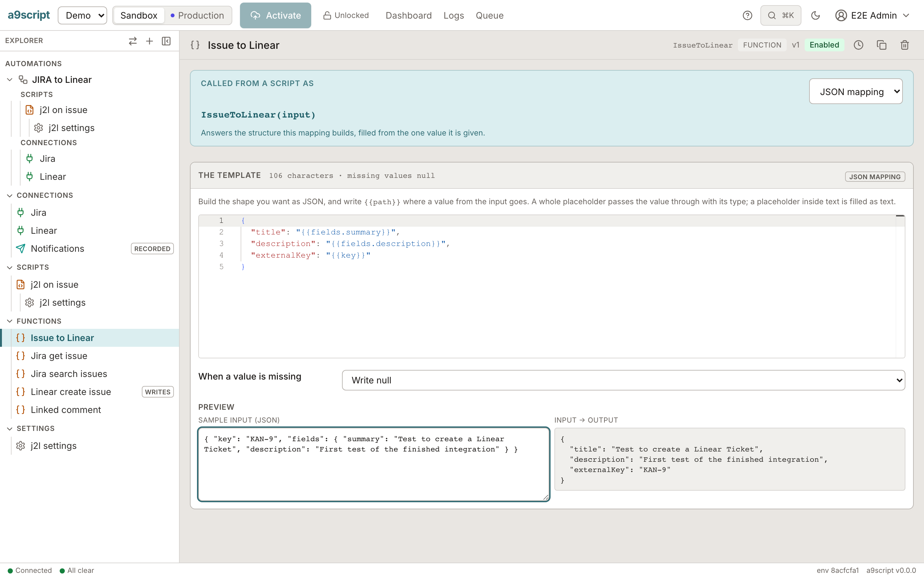Collapse the top-level CONNECTIONS section
Screen dimensions: 924x578
point(10,195)
